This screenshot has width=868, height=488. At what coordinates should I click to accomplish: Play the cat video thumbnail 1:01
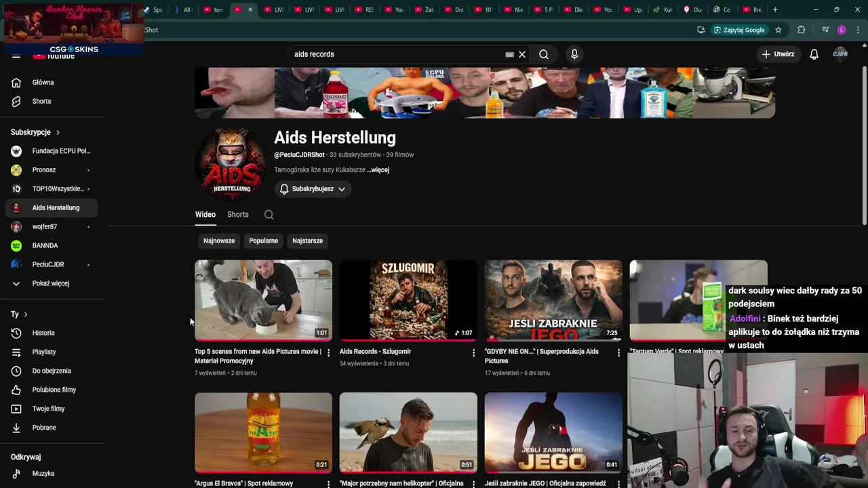point(263,300)
